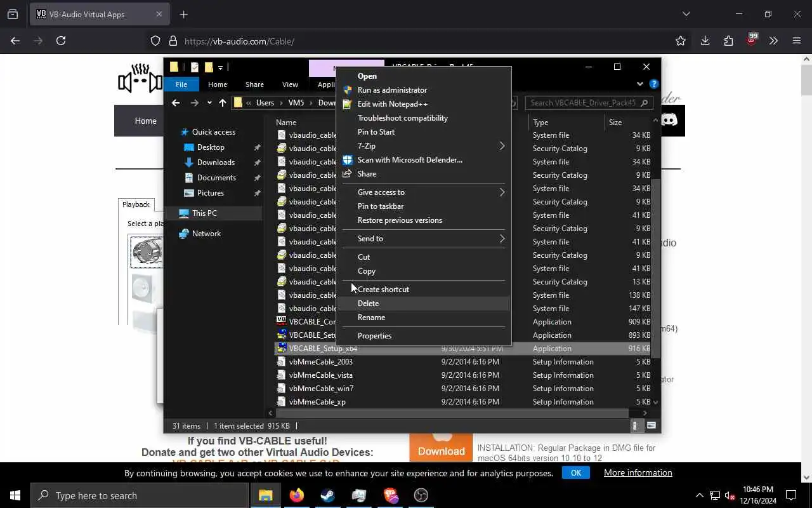Open Firefox from the taskbar
The image size is (812, 508).
point(296,495)
